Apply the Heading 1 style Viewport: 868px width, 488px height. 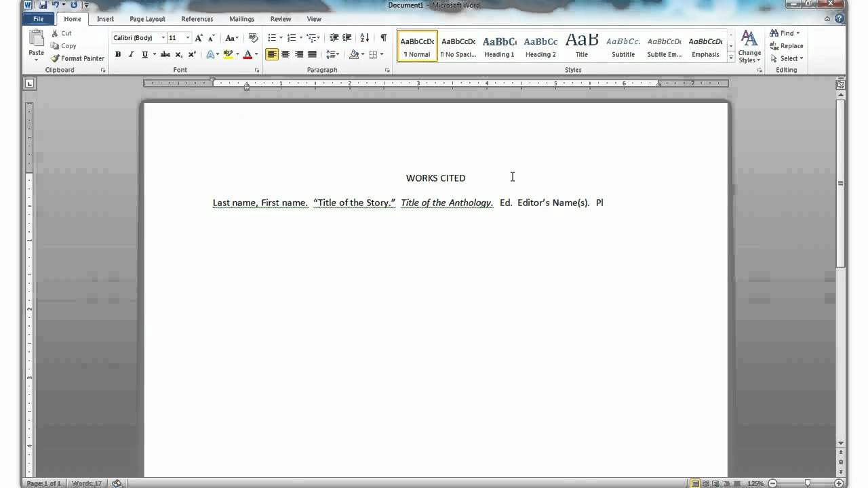[x=499, y=46]
